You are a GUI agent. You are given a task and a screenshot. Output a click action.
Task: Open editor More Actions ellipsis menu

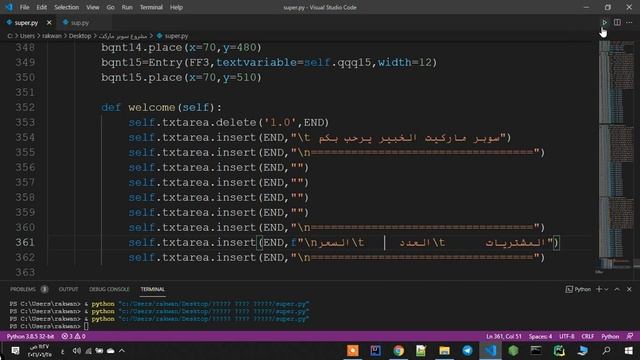pos(629,22)
